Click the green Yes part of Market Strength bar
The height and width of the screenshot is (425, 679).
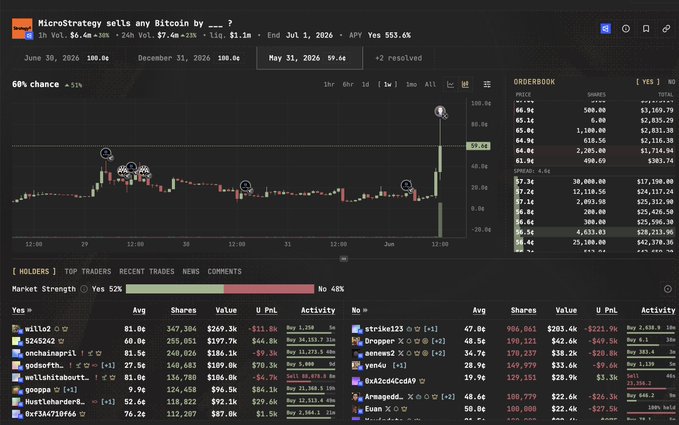coord(175,289)
